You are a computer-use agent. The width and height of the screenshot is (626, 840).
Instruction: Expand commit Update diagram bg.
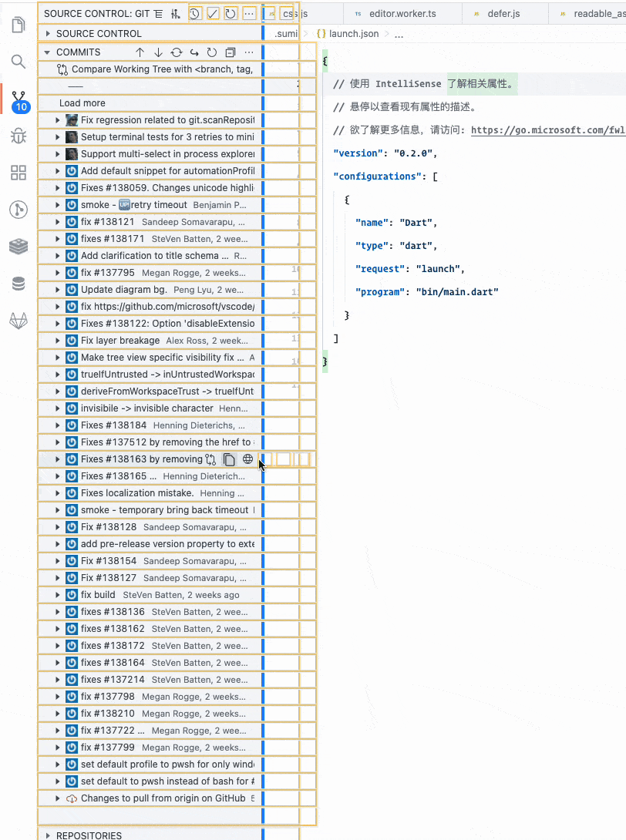tap(57, 290)
